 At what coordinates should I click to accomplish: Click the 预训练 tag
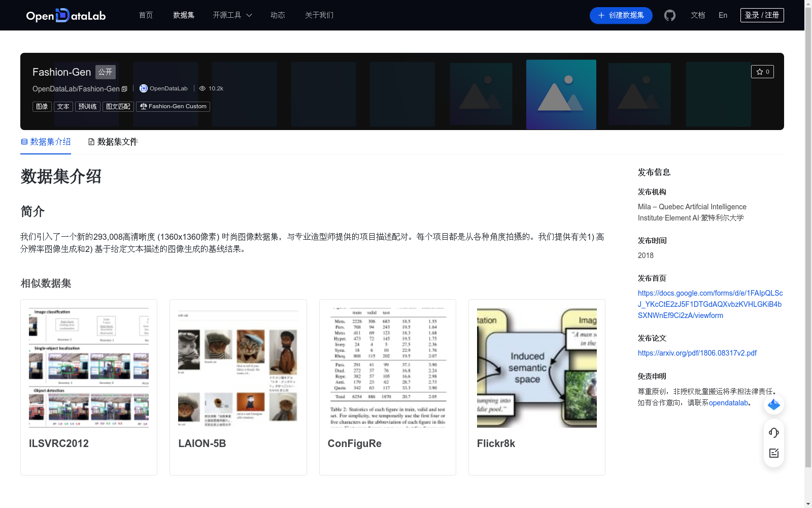click(88, 107)
